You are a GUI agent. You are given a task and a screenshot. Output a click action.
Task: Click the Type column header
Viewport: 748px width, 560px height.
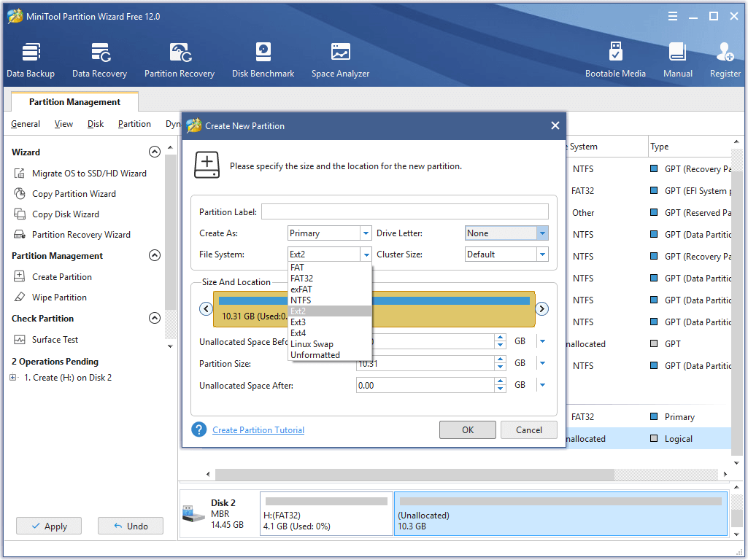(690, 147)
